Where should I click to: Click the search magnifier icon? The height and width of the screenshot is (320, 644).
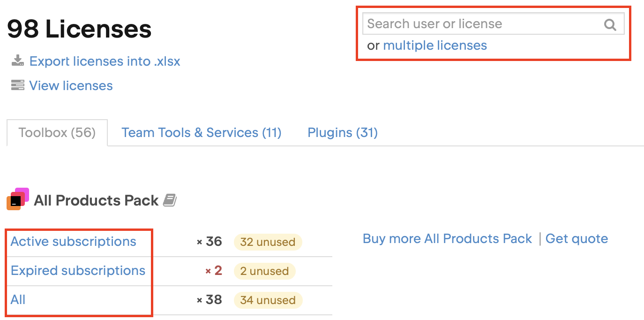(610, 24)
